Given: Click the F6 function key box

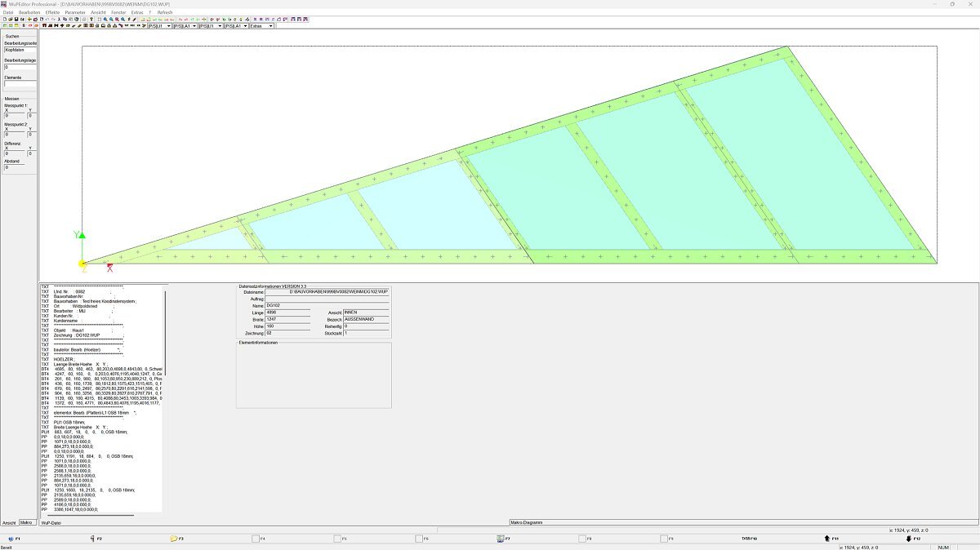Looking at the screenshot, I should (419, 539).
